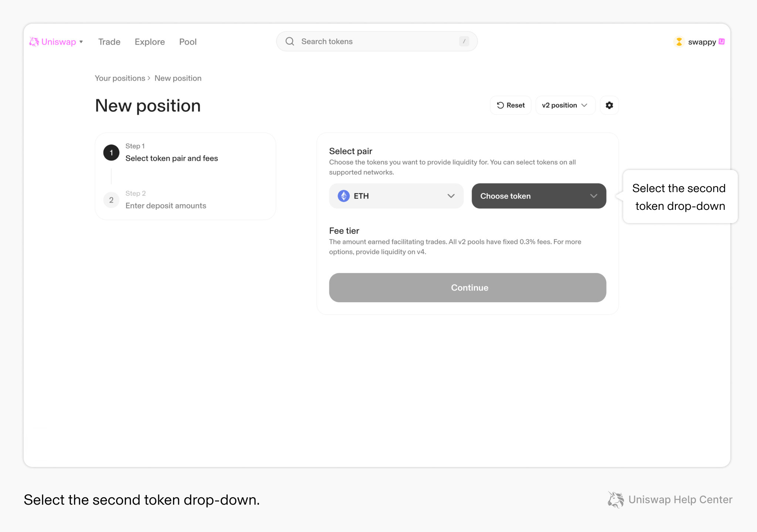Click the search magnifier icon
757x532 pixels.
290,41
